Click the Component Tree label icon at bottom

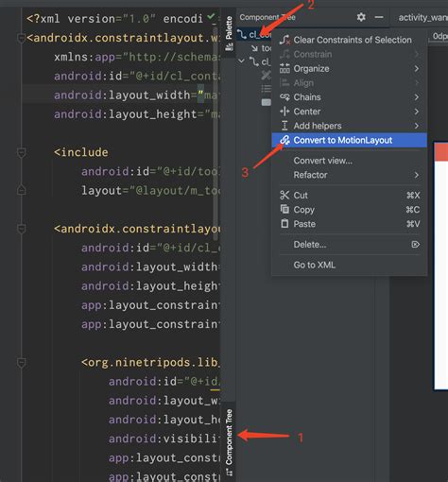(x=229, y=473)
